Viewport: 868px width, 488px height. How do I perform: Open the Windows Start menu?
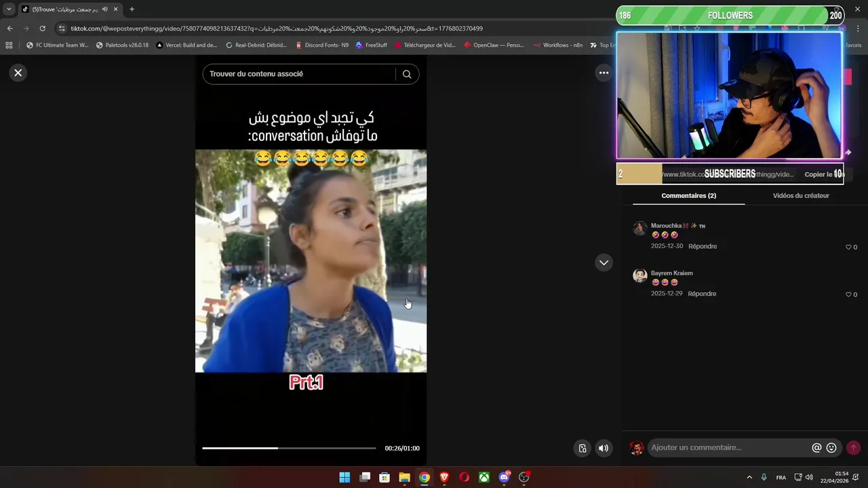coord(344,477)
